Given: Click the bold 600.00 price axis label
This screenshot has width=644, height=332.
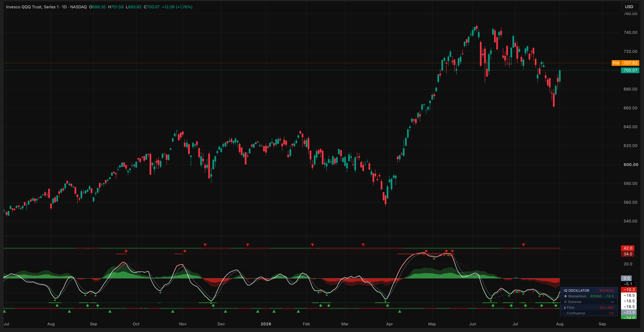Looking at the screenshot, I should click(631, 165).
